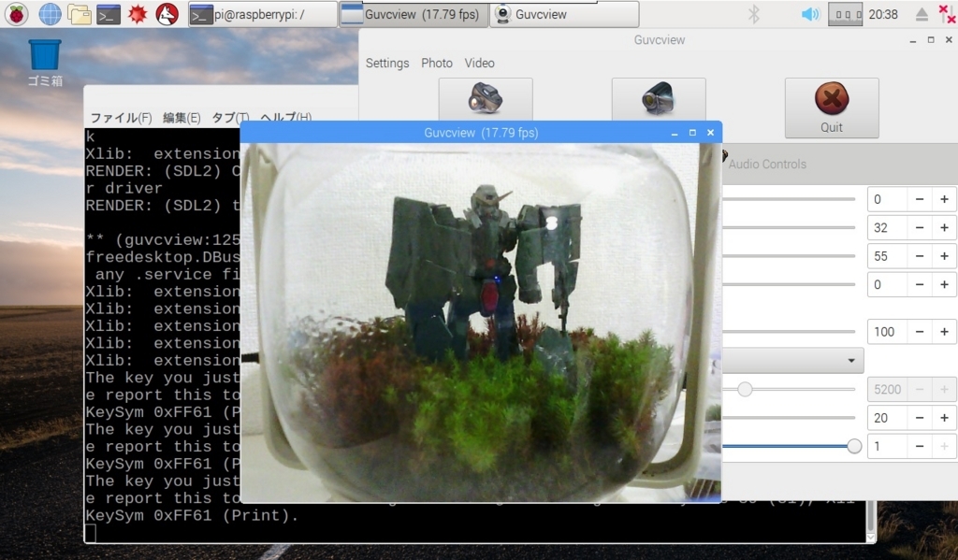Viewport: 958px width, 560px height.
Task: Click the CPU usage monitor in the panel
Action: (845, 14)
